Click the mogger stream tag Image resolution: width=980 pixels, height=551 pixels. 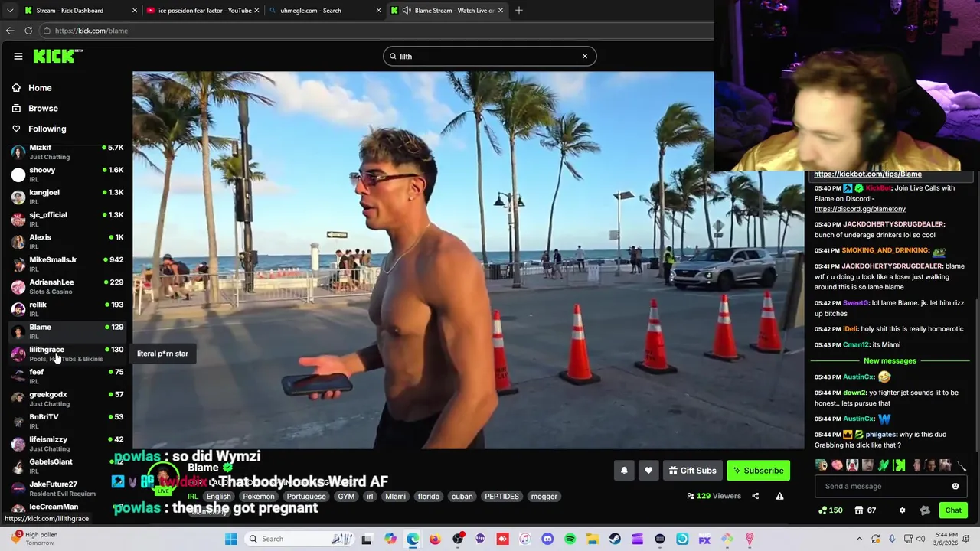(x=544, y=497)
